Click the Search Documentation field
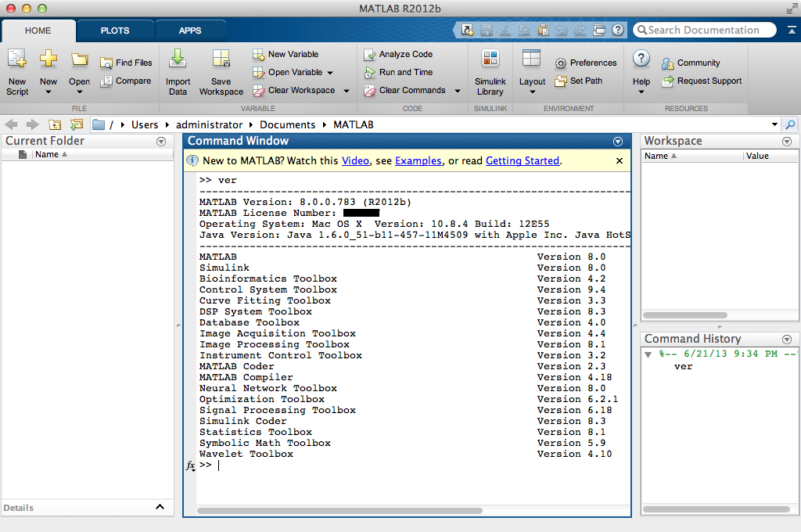The image size is (801, 532). [705, 31]
